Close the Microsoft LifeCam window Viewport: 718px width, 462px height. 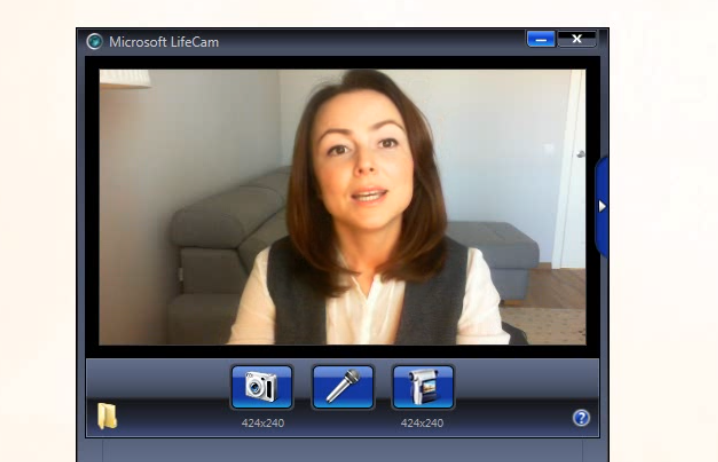(577, 39)
